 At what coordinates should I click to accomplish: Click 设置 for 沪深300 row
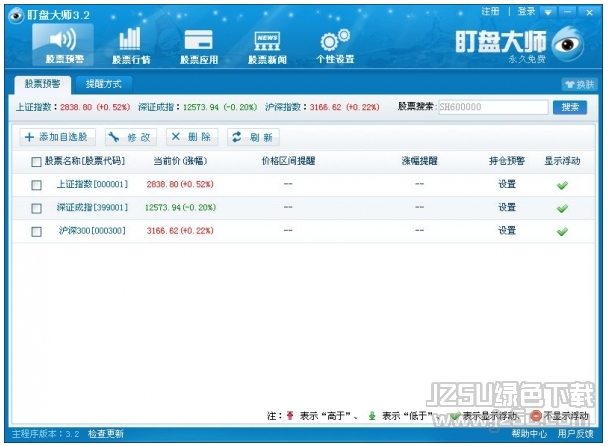[x=507, y=231]
